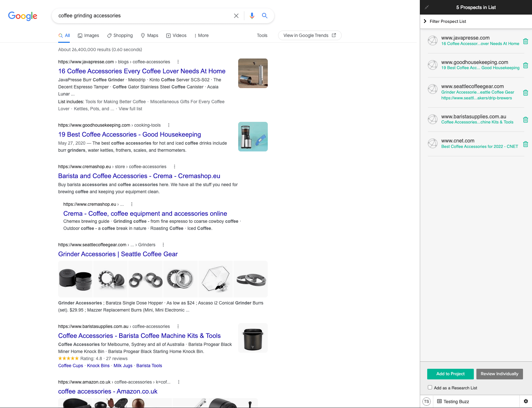The width and height of the screenshot is (532, 408).
Task: Run search with the magnifier icon
Action: pos(265,15)
